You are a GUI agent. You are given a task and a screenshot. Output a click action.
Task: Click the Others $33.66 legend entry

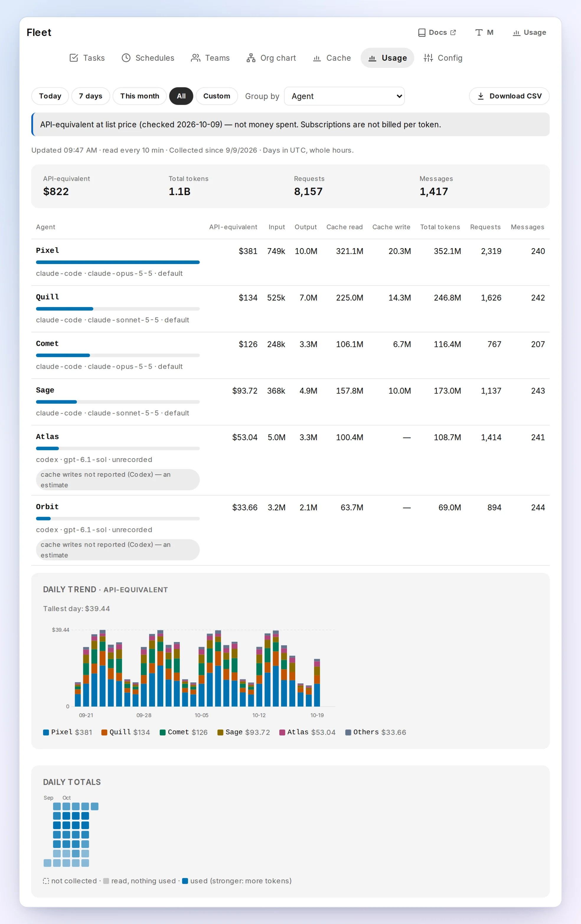pyautogui.click(x=376, y=732)
